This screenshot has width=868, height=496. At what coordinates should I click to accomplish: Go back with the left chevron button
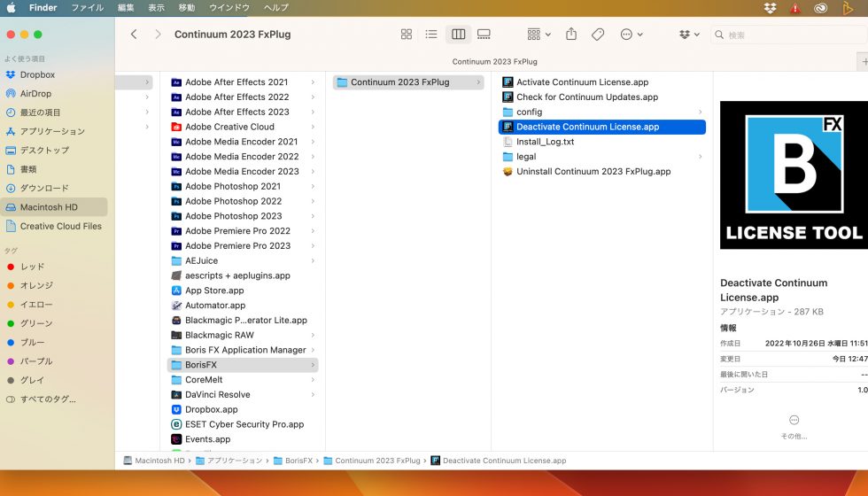(134, 35)
